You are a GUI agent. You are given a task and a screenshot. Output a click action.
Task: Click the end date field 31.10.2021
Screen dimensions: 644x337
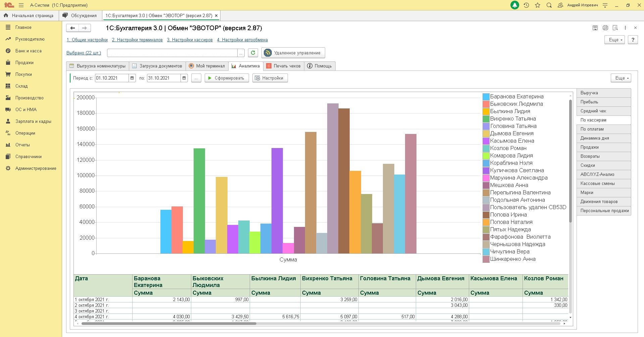tap(164, 78)
